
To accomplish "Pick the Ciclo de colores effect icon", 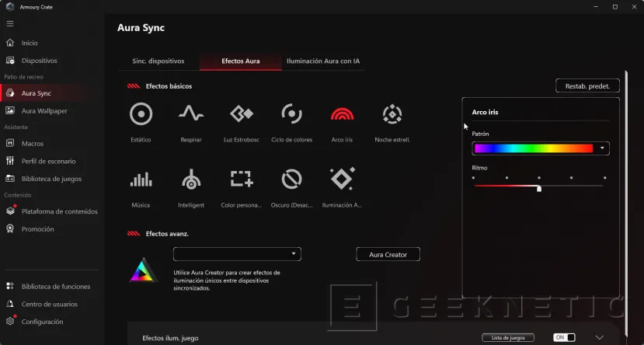I will [291, 113].
